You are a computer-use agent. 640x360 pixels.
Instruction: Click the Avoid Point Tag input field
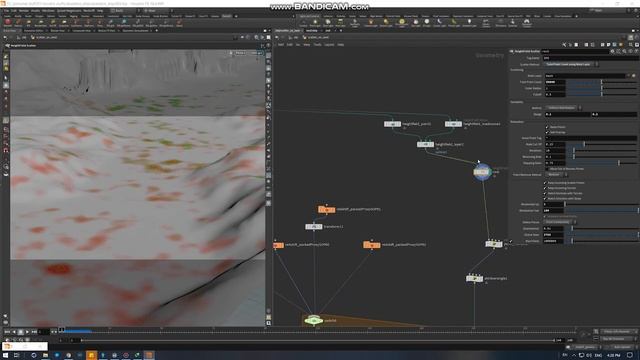[x=591, y=138]
